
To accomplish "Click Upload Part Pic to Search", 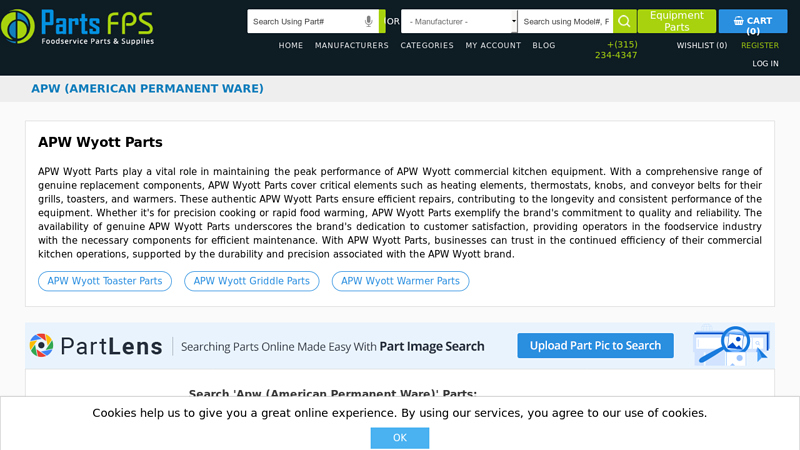I will [x=595, y=345].
